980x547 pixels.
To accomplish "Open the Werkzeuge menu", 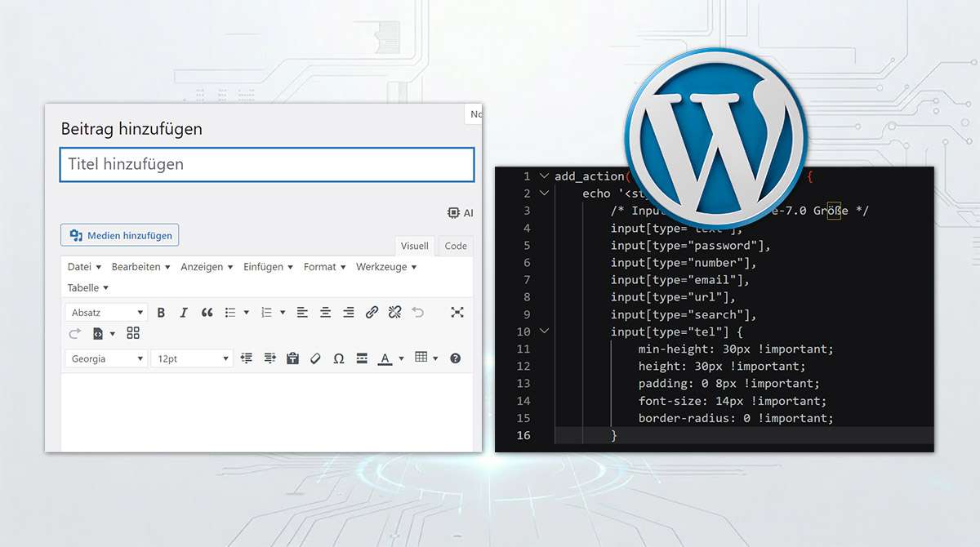I will coord(386,267).
